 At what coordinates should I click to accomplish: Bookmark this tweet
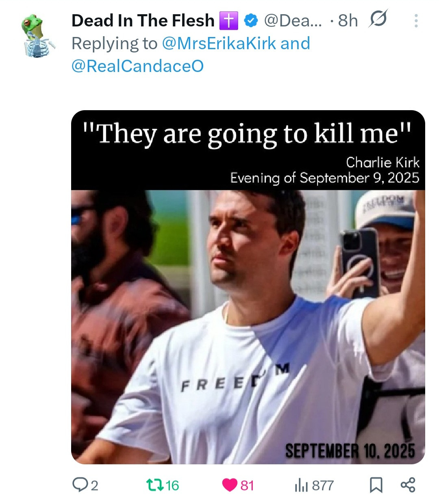pos(376,485)
